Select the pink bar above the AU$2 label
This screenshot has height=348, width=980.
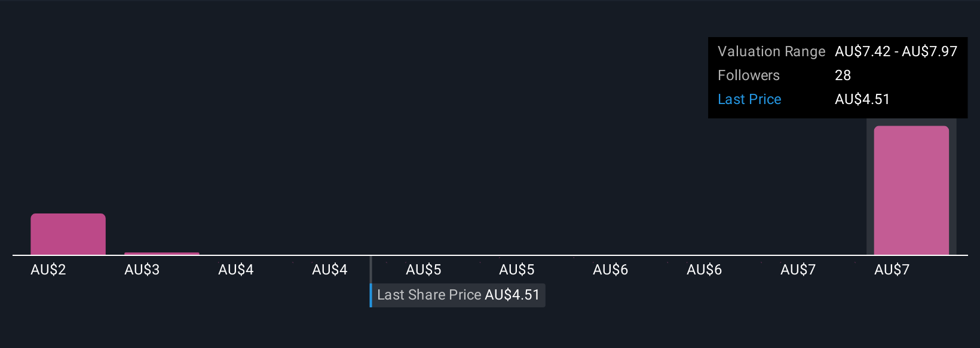click(68, 234)
